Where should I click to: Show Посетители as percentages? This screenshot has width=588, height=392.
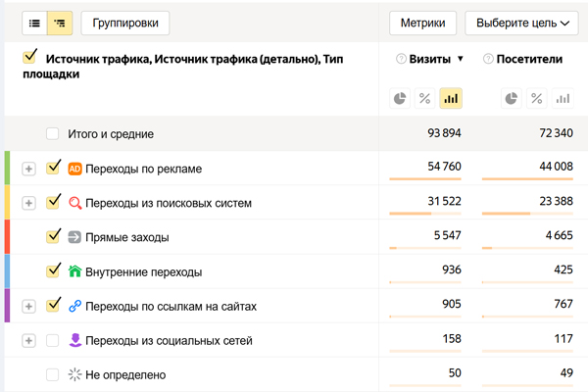(x=536, y=98)
